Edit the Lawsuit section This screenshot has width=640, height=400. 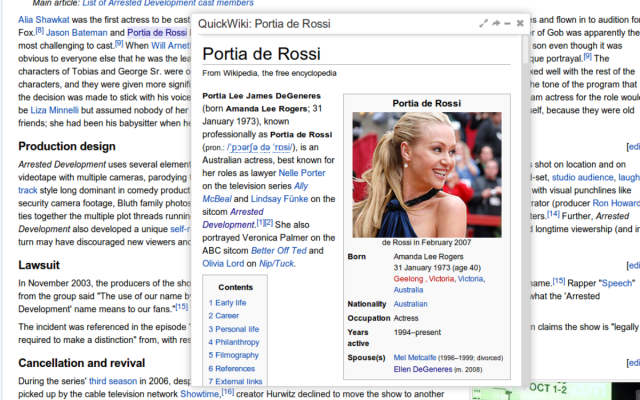click(x=634, y=265)
